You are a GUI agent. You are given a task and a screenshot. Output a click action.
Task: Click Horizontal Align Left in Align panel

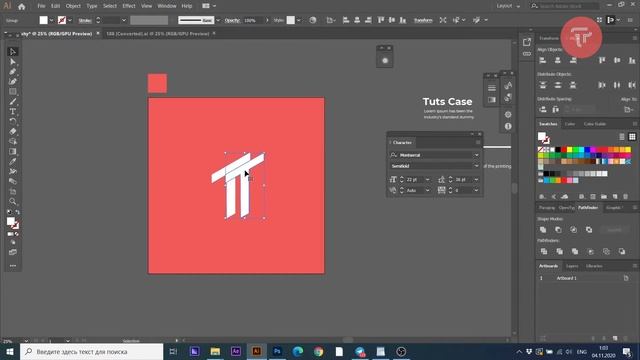[x=543, y=60]
